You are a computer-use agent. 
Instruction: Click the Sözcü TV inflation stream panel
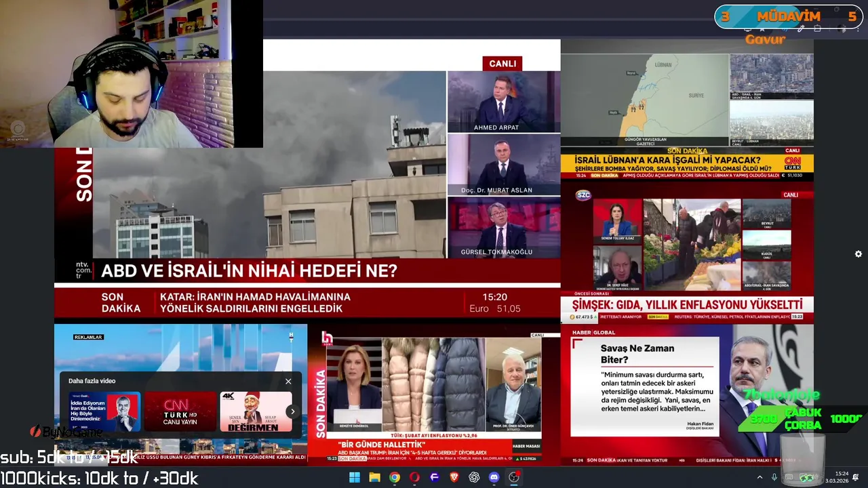point(687,253)
